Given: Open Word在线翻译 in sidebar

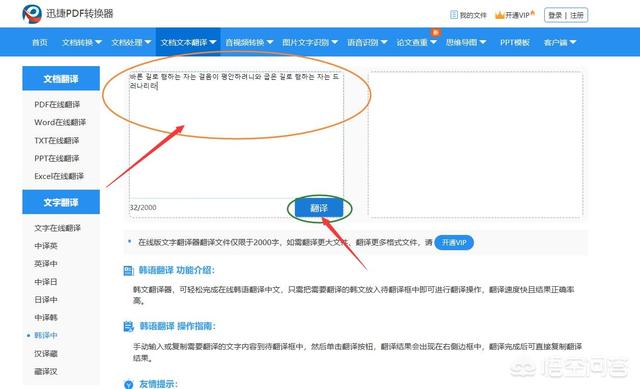Looking at the screenshot, I should pos(60,122).
